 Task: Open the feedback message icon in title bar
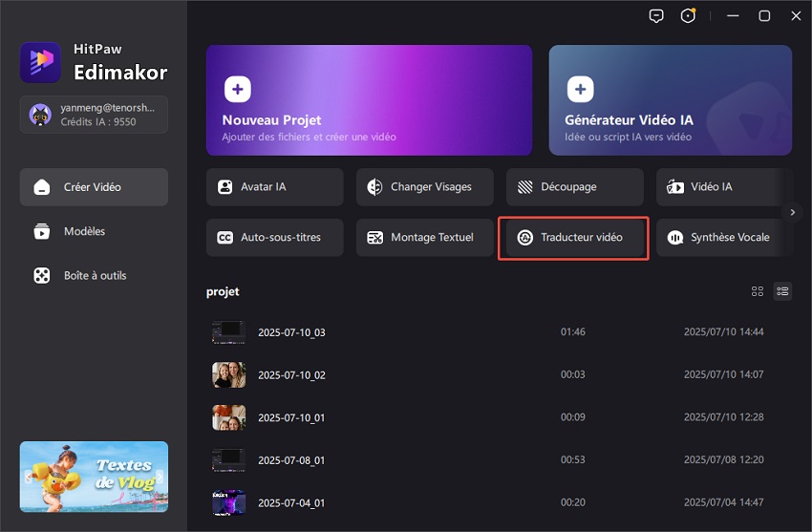click(x=655, y=16)
